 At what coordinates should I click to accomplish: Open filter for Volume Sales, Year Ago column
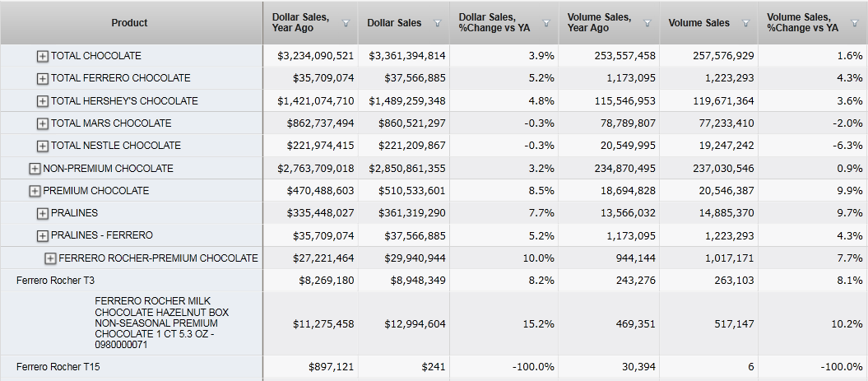pyautogui.click(x=648, y=23)
